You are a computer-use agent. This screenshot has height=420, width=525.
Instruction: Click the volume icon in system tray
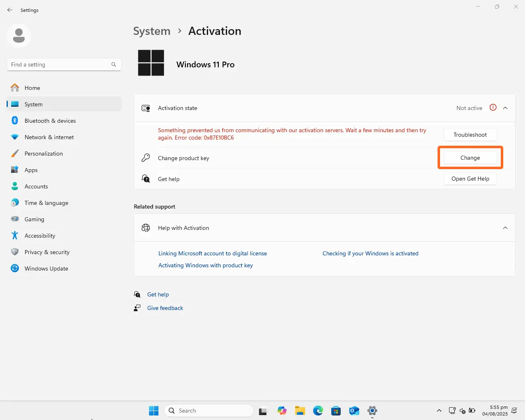click(x=462, y=411)
